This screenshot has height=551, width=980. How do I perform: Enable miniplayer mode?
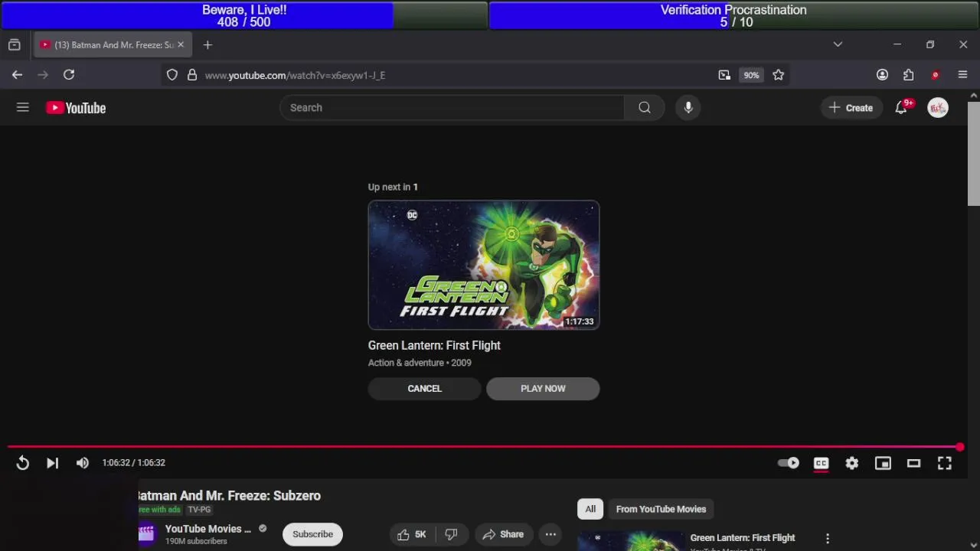click(x=883, y=463)
